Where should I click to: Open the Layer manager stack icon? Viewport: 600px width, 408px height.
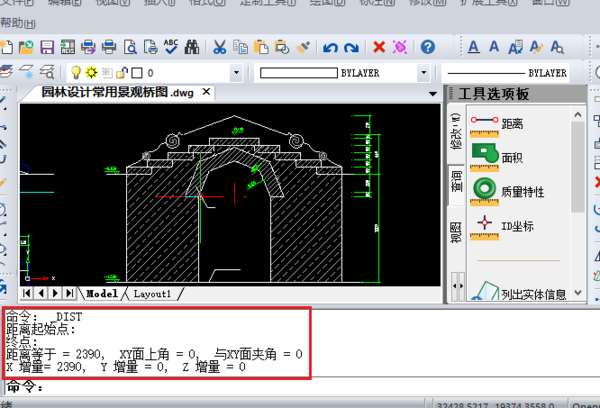tap(6, 72)
